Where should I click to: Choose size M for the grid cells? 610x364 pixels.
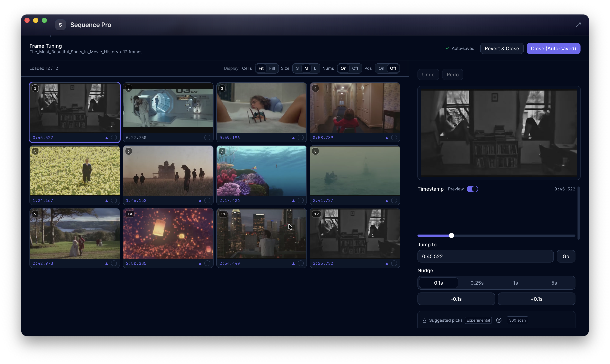tap(306, 68)
